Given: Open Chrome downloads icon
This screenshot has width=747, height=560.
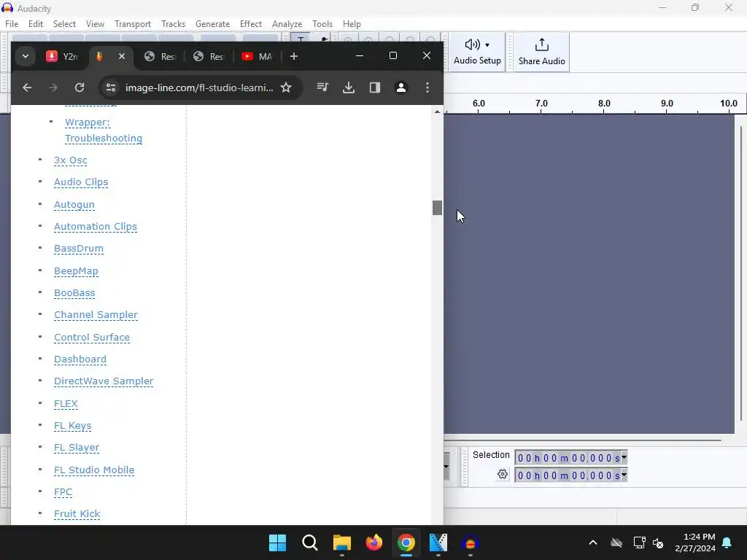Looking at the screenshot, I should coord(349,87).
